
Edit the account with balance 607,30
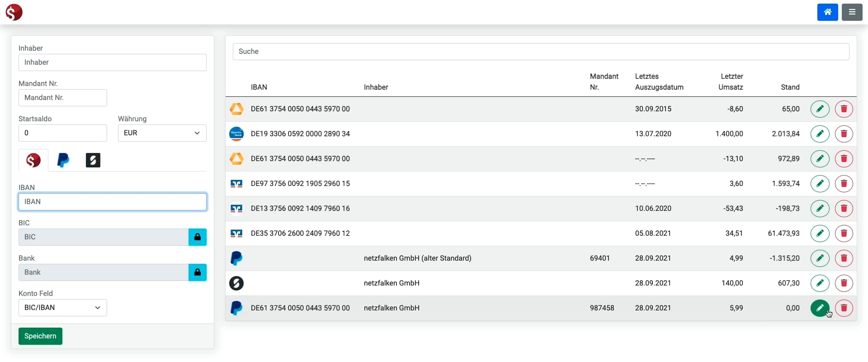click(x=820, y=283)
